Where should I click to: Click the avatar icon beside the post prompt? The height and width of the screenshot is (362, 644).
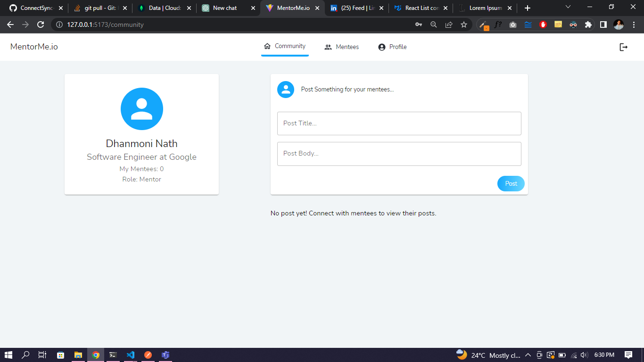[286, 89]
